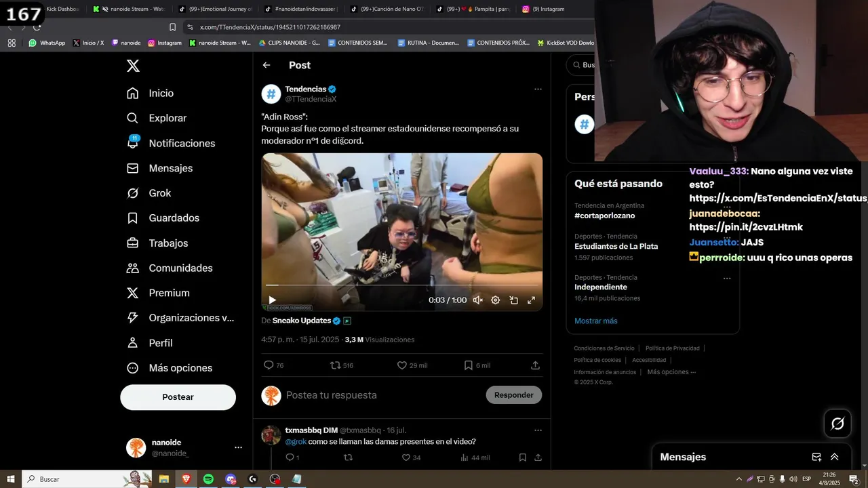Share the Tendencias post
This screenshot has width=868, height=488.
click(x=535, y=365)
